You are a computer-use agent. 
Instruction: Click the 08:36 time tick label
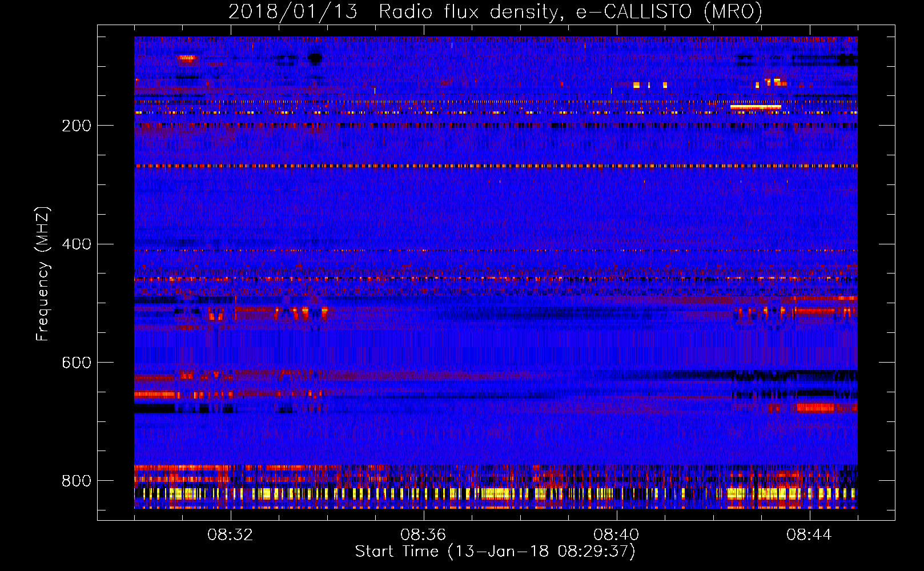tap(423, 535)
